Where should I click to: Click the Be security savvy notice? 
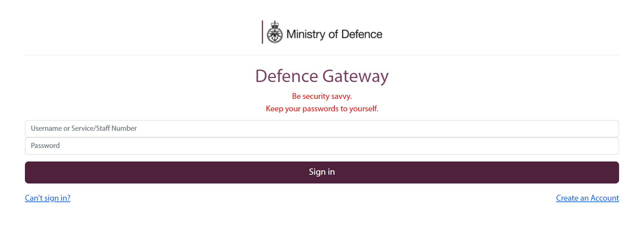point(322,96)
